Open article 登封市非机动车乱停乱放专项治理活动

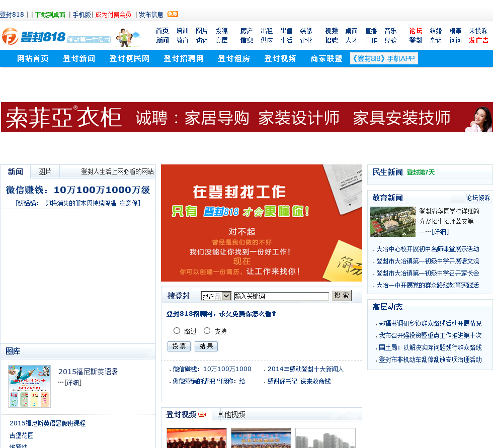430,360
